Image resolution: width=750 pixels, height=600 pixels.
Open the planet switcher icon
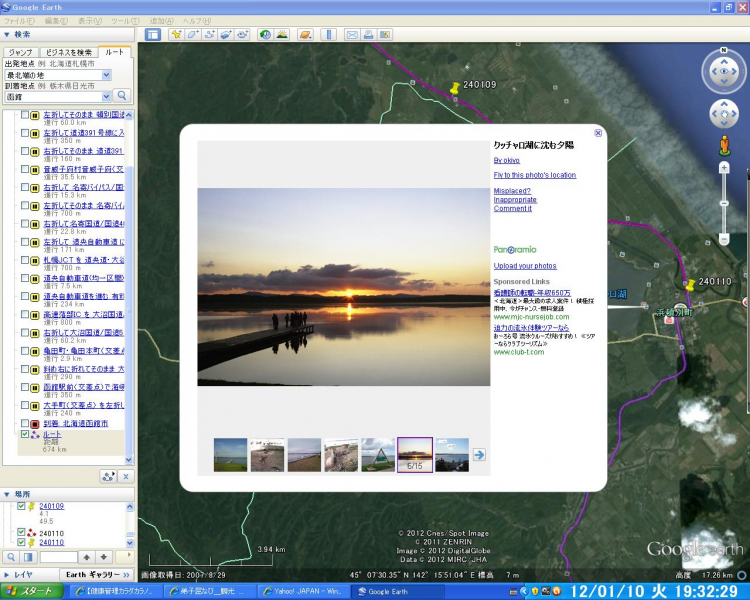click(x=305, y=34)
